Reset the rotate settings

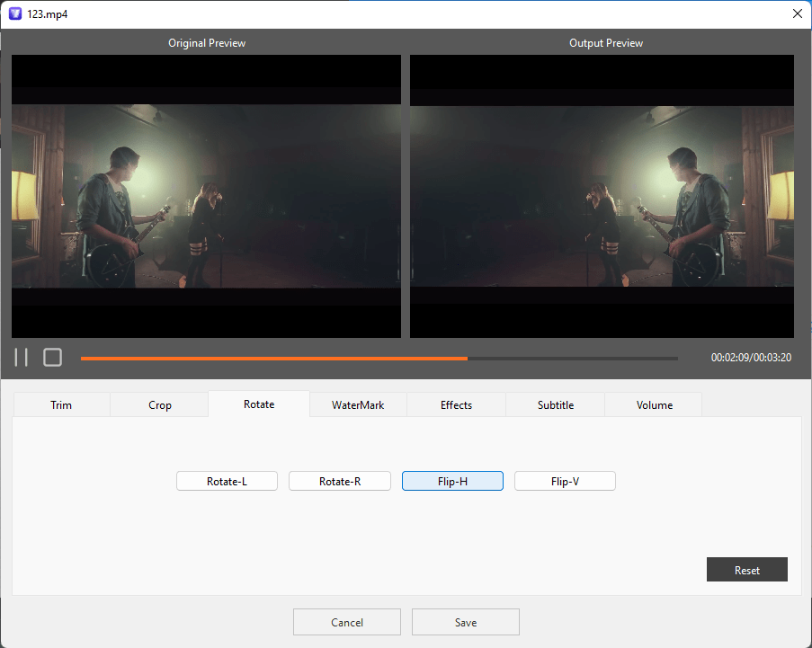pyautogui.click(x=746, y=569)
